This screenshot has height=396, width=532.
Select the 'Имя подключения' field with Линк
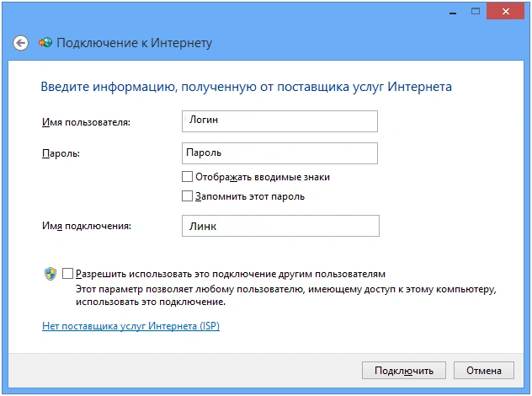click(280, 226)
